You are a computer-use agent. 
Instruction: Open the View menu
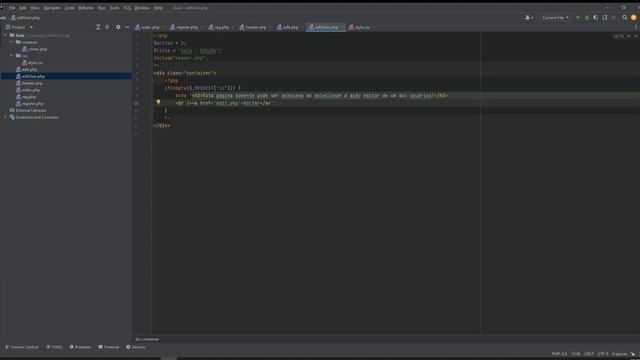click(35, 8)
